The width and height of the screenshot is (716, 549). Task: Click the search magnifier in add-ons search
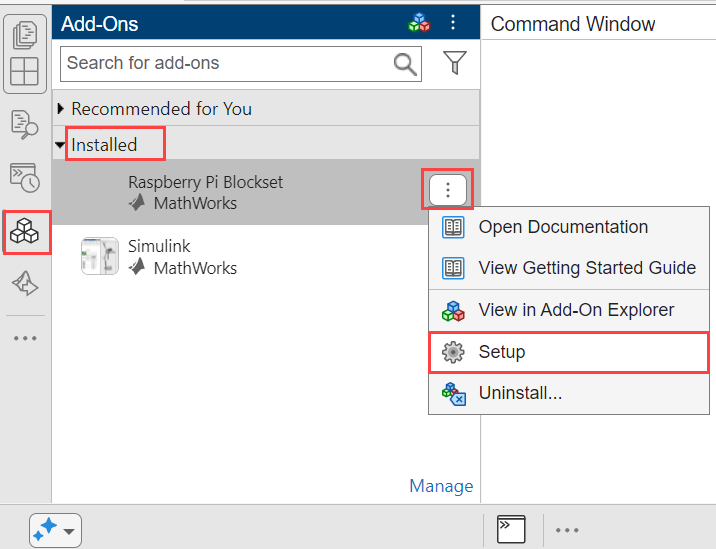click(x=405, y=64)
